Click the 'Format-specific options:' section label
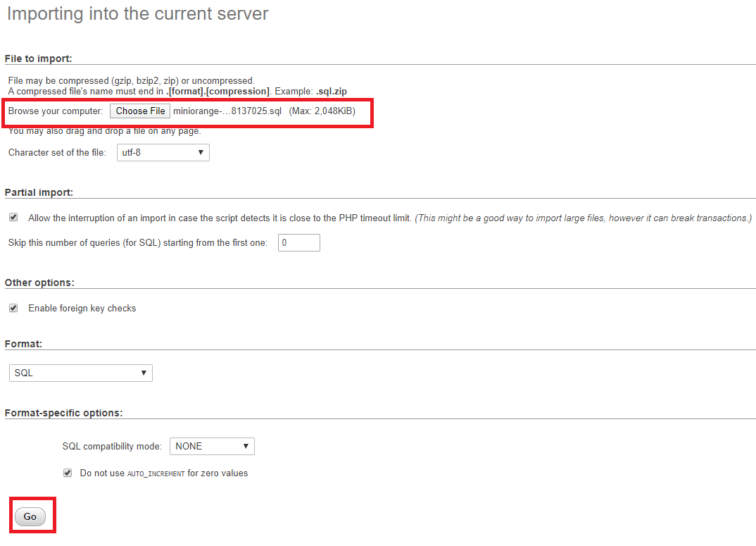The width and height of the screenshot is (756, 546). [x=63, y=414]
